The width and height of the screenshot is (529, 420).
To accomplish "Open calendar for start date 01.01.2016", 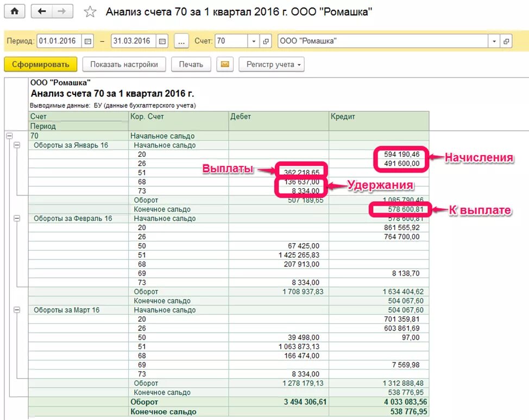I will coord(88,41).
